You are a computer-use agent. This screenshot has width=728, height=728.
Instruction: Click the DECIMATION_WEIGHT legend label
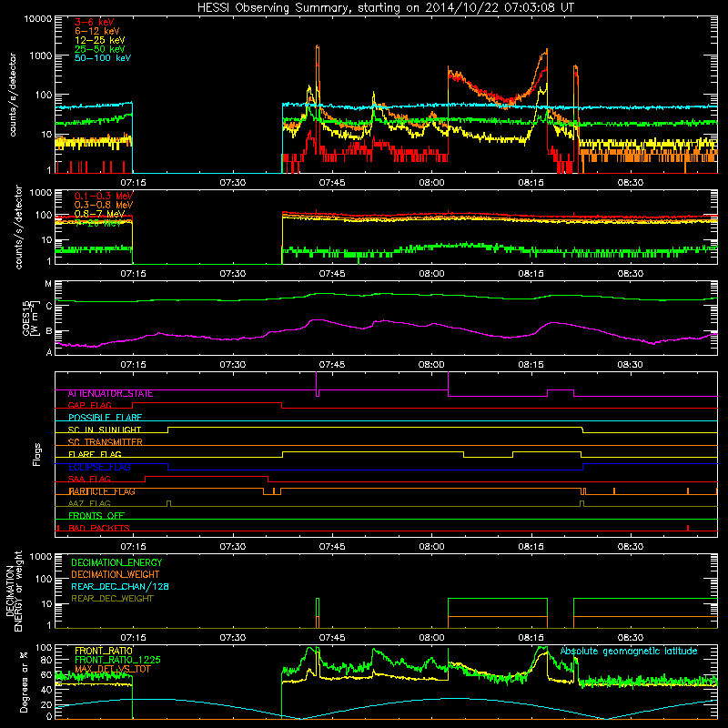(x=116, y=575)
